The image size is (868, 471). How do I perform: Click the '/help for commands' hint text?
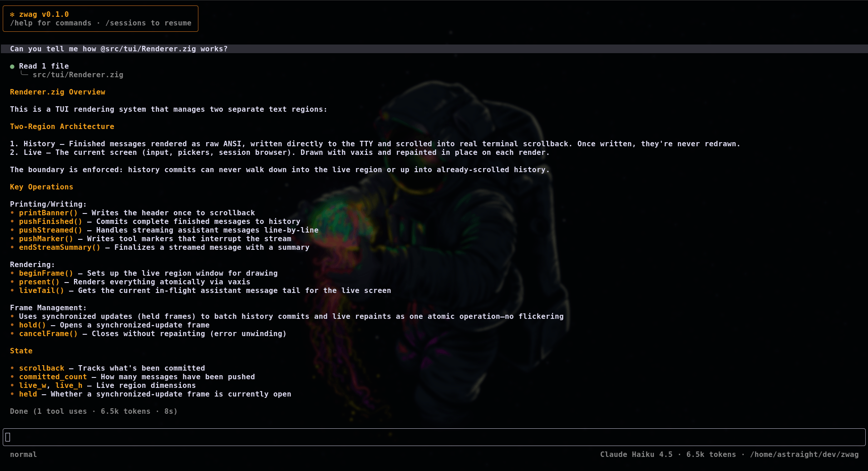click(51, 23)
